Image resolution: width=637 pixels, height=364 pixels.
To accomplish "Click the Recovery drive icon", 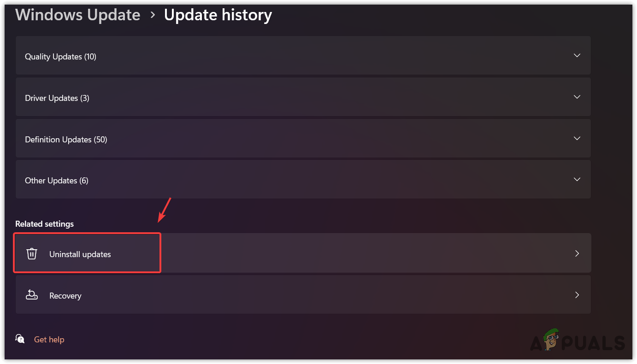I will click(32, 295).
